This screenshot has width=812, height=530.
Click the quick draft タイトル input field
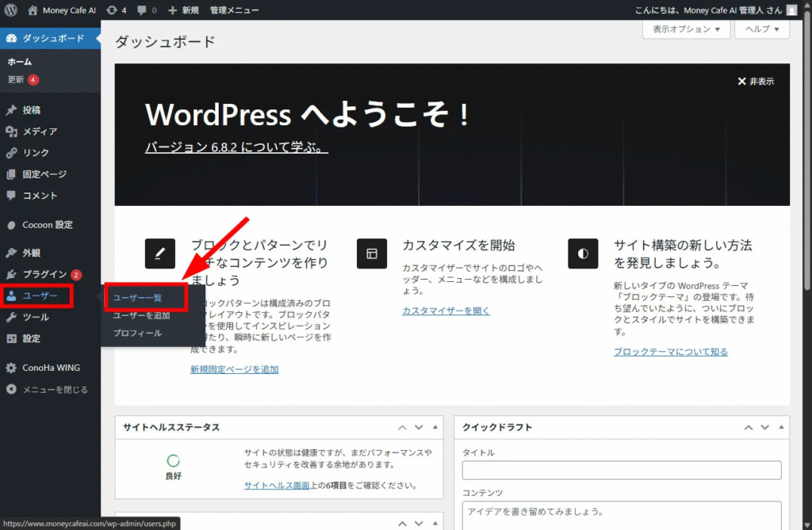622,470
